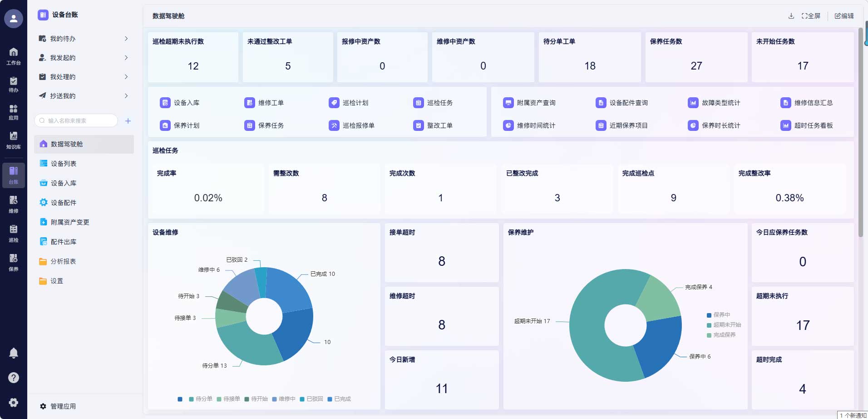Toggle 保养中 legend in 保养维护 chart
Viewport: 868px width, 419px height.
click(x=718, y=315)
